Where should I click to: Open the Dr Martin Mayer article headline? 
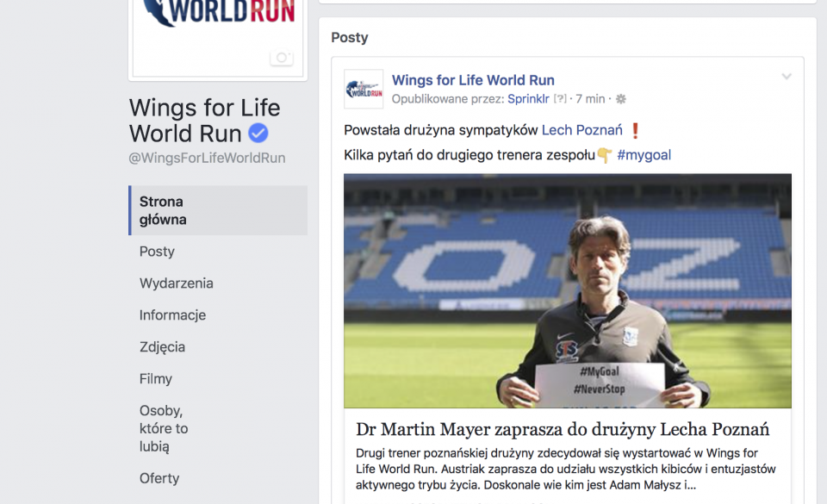(563, 429)
